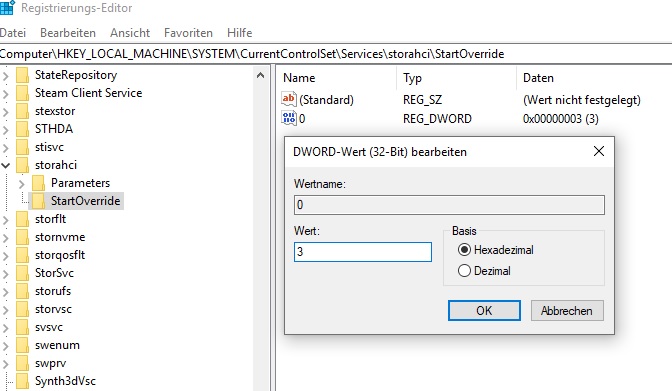Select the StateRepository folder icon
Viewport: 672px width, 391px height.
pos(22,75)
